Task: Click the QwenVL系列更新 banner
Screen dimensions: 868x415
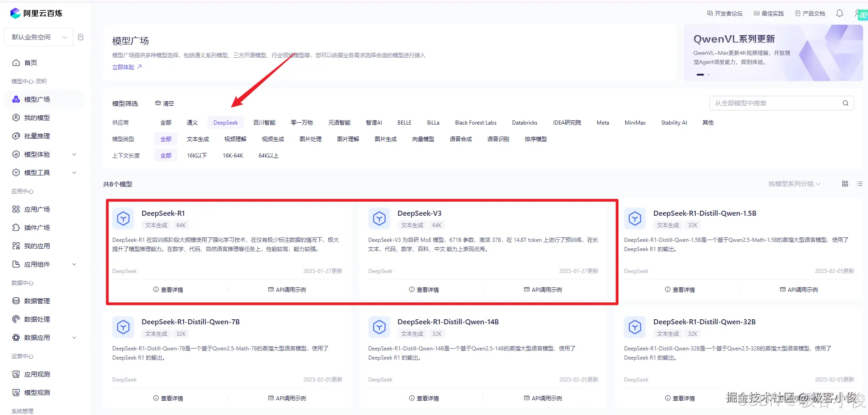Action: tap(773, 53)
